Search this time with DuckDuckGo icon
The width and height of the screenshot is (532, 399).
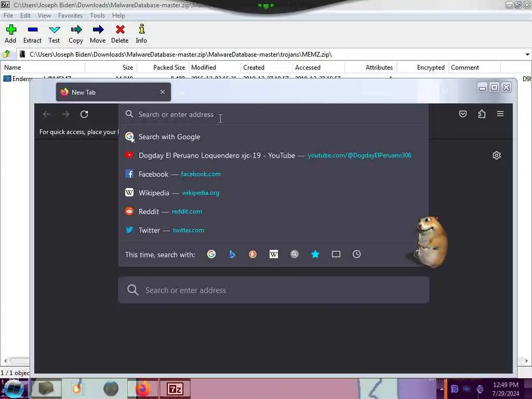tap(253, 254)
